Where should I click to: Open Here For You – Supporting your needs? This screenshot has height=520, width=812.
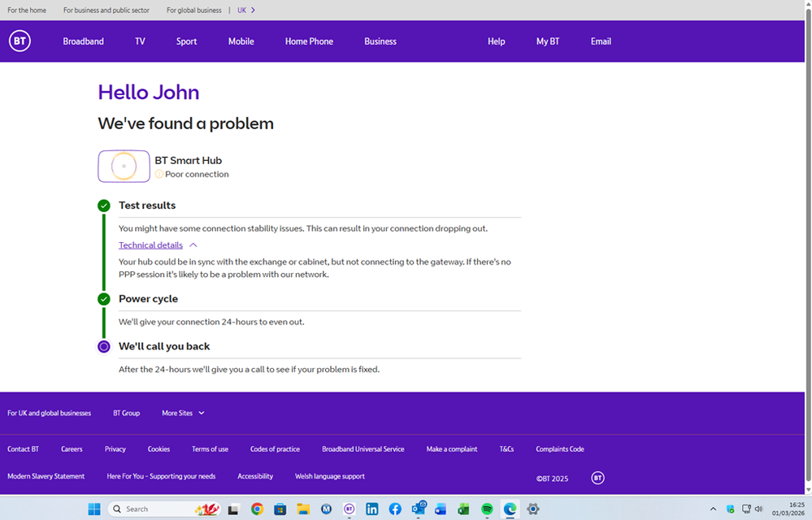coord(161,476)
